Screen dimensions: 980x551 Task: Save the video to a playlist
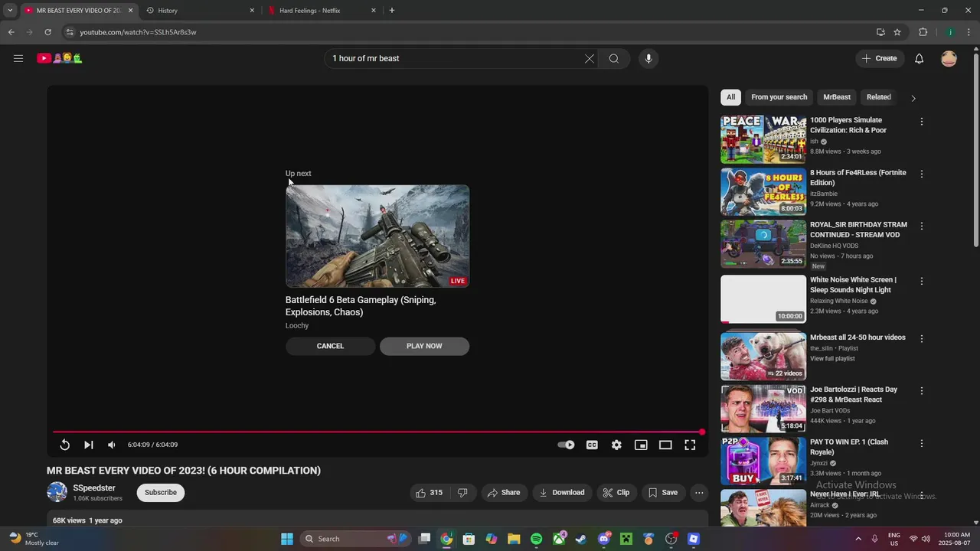(663, 493)
